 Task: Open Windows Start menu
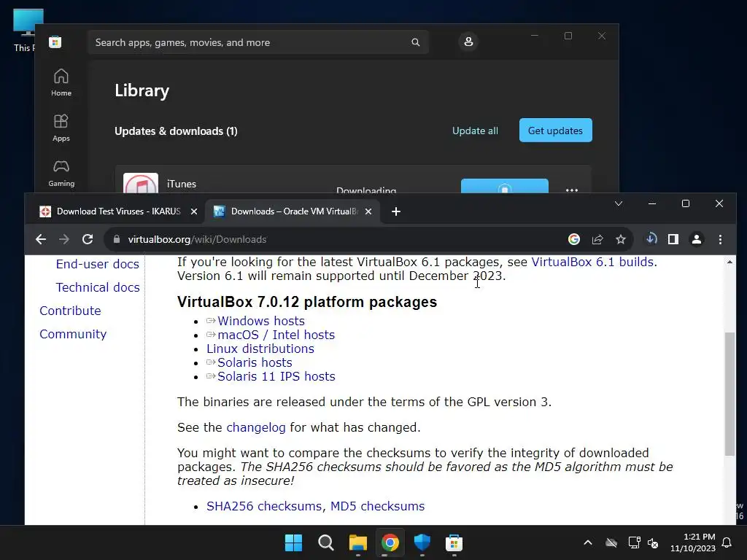point(293,542)
